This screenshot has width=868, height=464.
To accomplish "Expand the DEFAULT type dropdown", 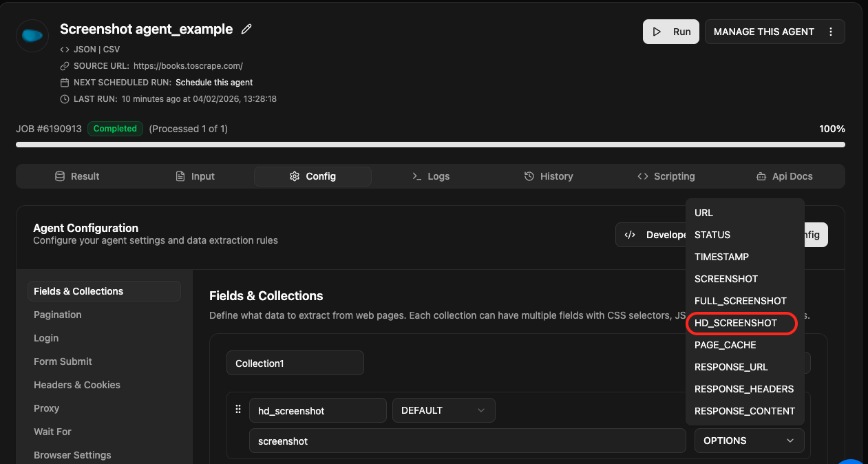I will 443,410.
